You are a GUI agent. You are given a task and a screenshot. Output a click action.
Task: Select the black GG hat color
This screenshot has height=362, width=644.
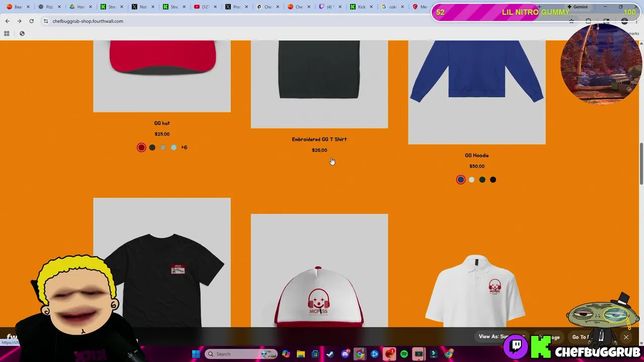tap(152, 147)
